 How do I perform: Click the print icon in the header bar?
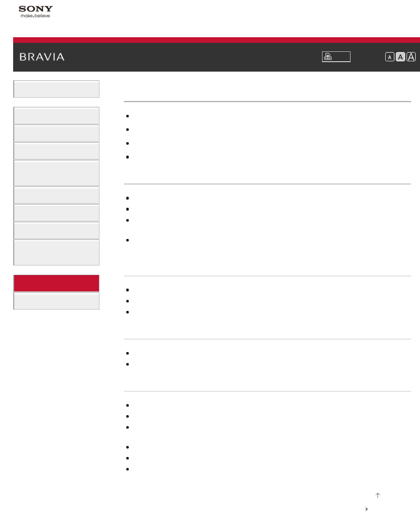point(336,57)
